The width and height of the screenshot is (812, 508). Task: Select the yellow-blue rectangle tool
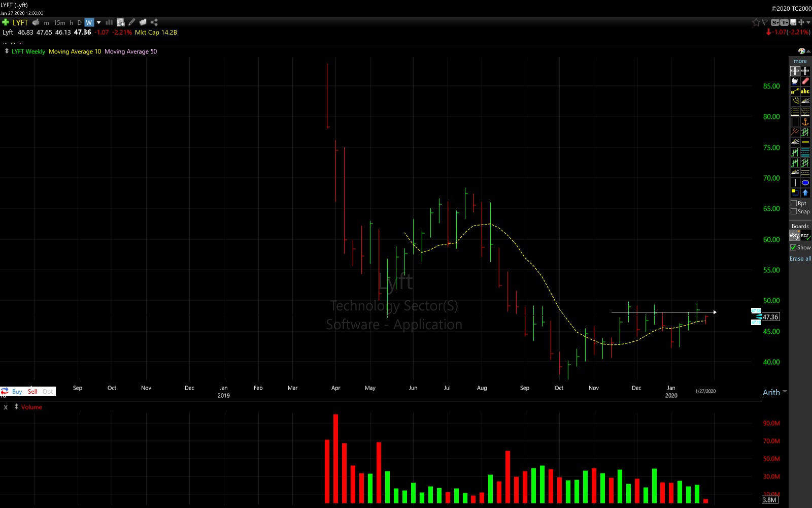coord(795,193)
